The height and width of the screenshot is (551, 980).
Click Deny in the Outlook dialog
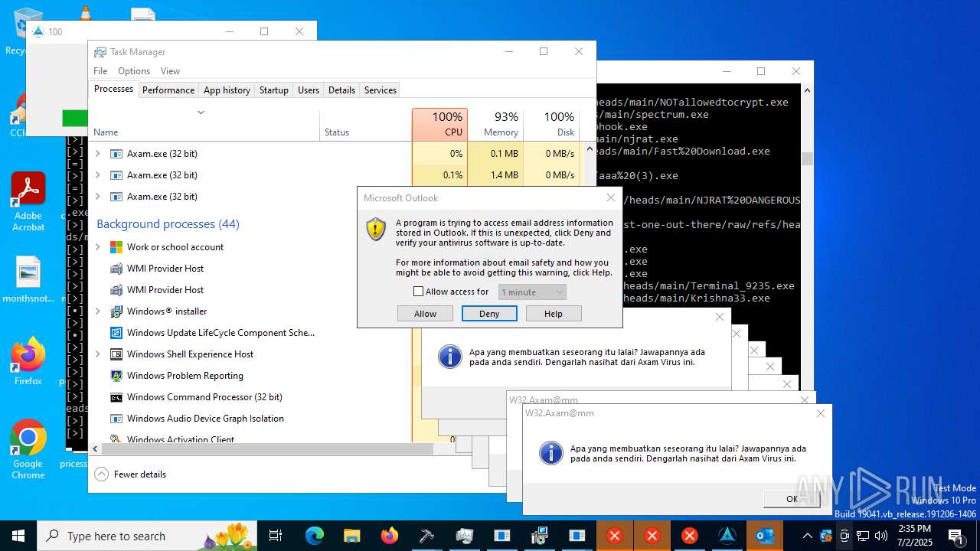(489, 314)
